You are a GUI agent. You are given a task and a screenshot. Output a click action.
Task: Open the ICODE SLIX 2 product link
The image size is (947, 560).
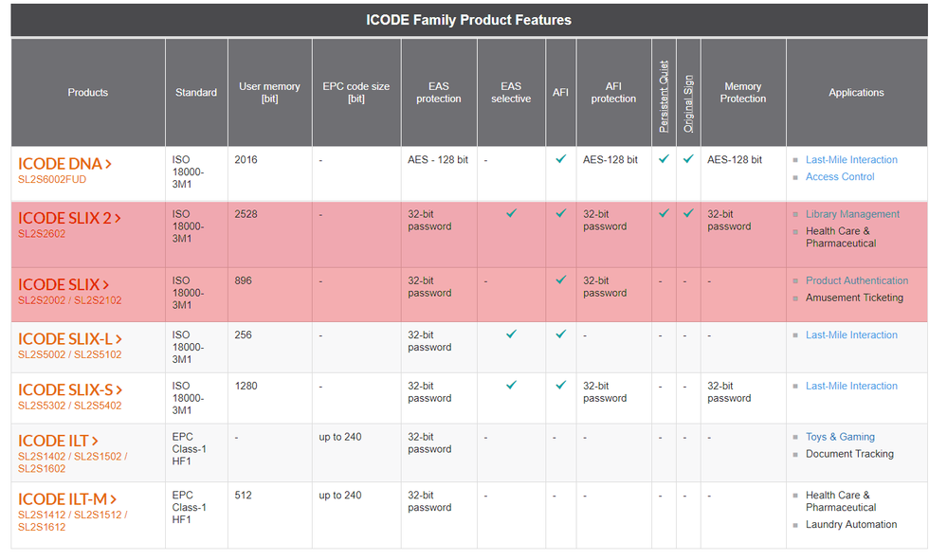pyautogui.click(x=69, y=218)
